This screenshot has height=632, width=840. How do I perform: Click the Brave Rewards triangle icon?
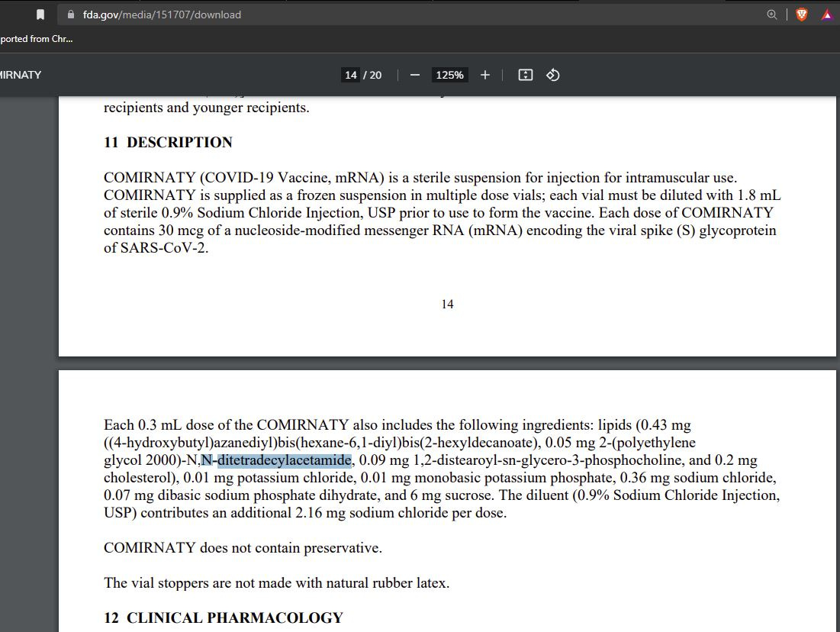point(827,15)
